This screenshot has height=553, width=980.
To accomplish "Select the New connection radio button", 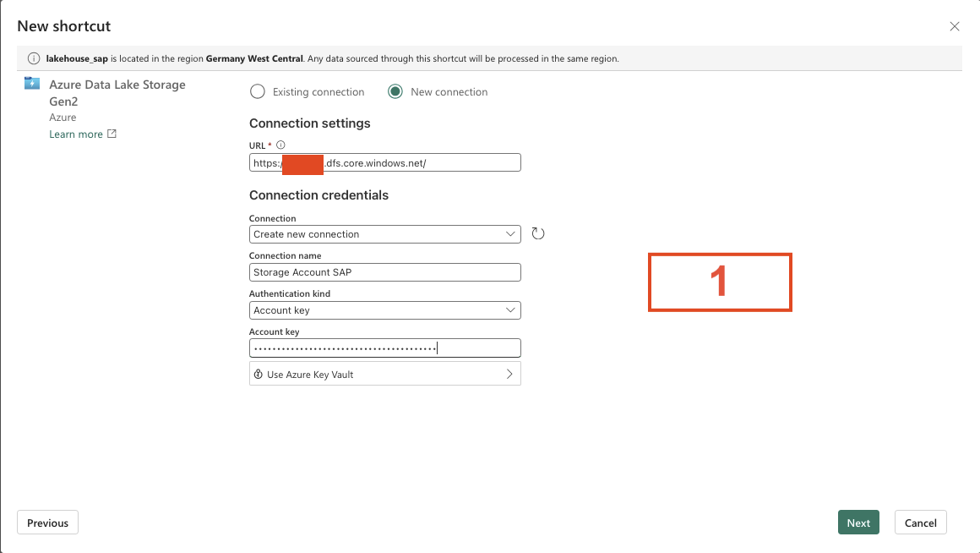I will click(x=395, y=91).
